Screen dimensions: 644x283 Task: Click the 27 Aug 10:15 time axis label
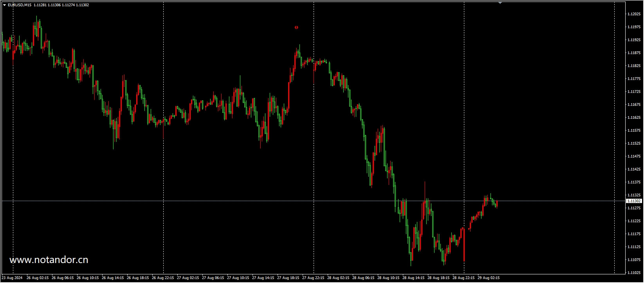(238, 278)
